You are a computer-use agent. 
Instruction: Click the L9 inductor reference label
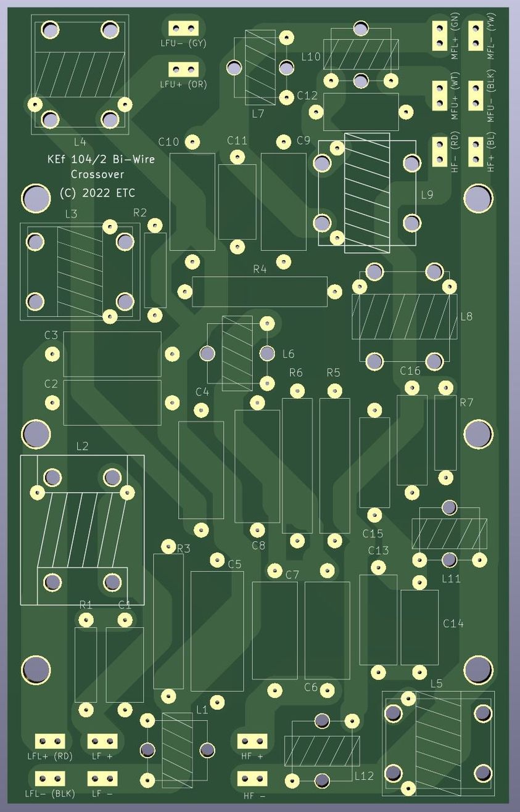[427, 195]
